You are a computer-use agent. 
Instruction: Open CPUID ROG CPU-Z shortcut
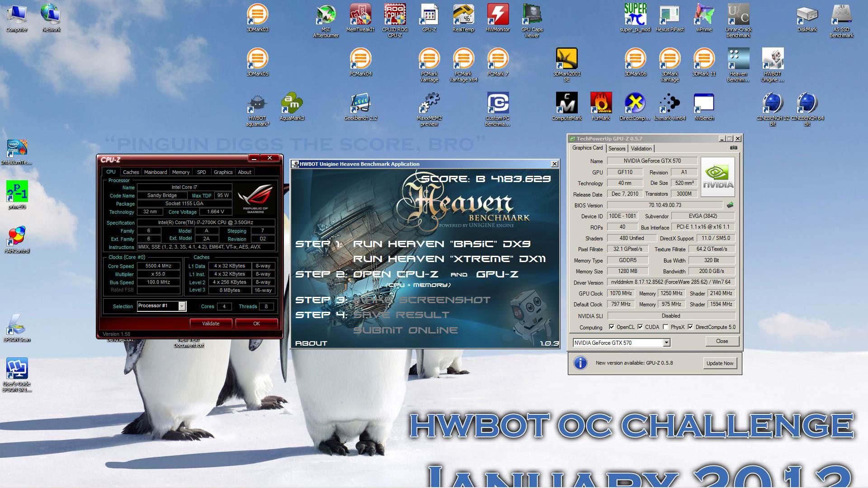(395, 20)
